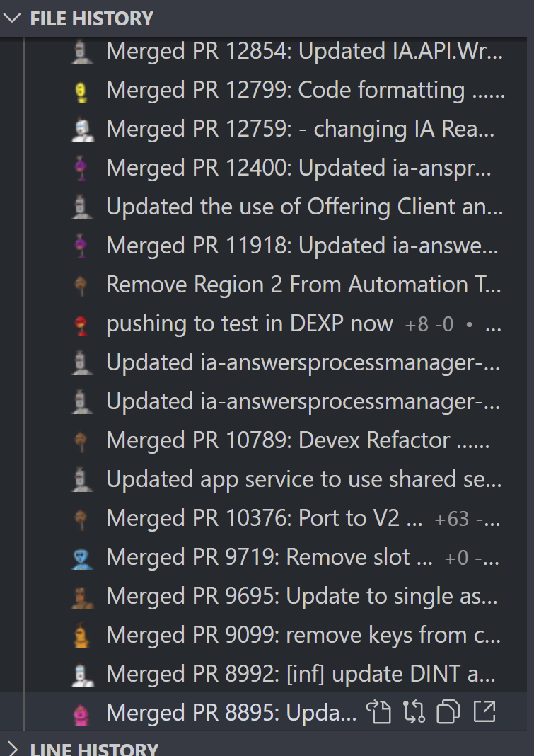This screenshot has height=756, width=534.
Task: Click the blue avatar next to Merged PR 9719
Action: point(81,556)
